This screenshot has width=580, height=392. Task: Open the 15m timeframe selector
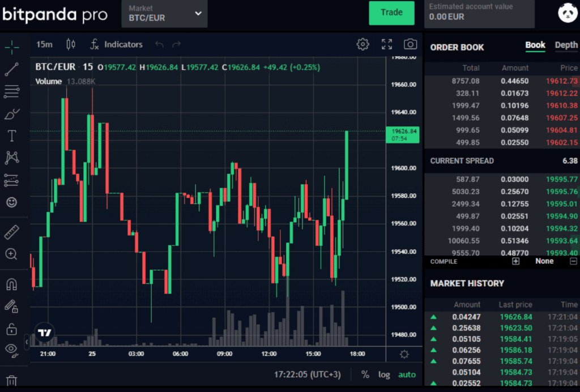tap(44, 44)
